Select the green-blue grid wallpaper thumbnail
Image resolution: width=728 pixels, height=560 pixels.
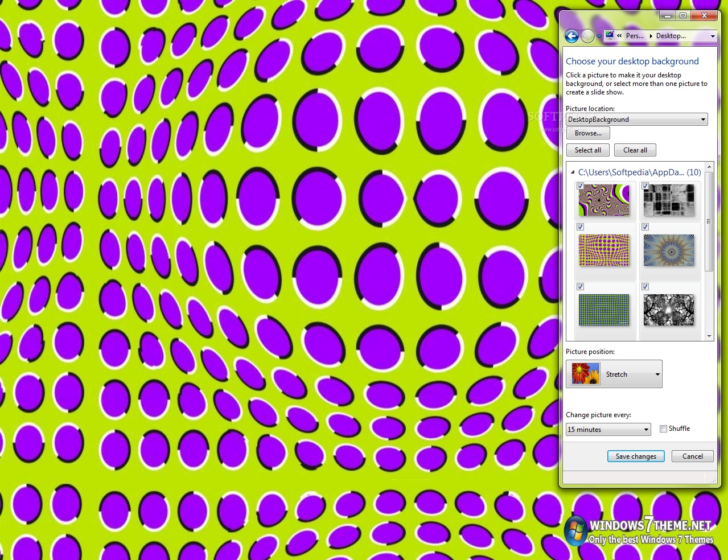(604, 310)
